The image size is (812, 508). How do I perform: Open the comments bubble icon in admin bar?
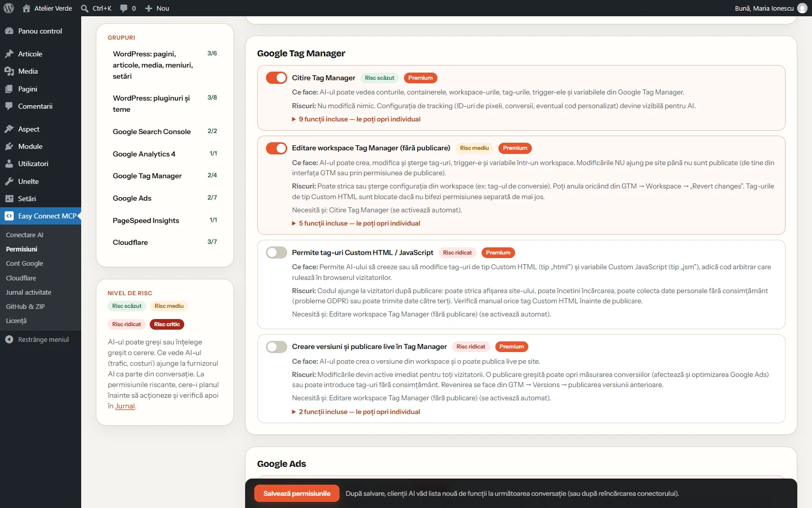pyautogui.click(x=124, y=8)
